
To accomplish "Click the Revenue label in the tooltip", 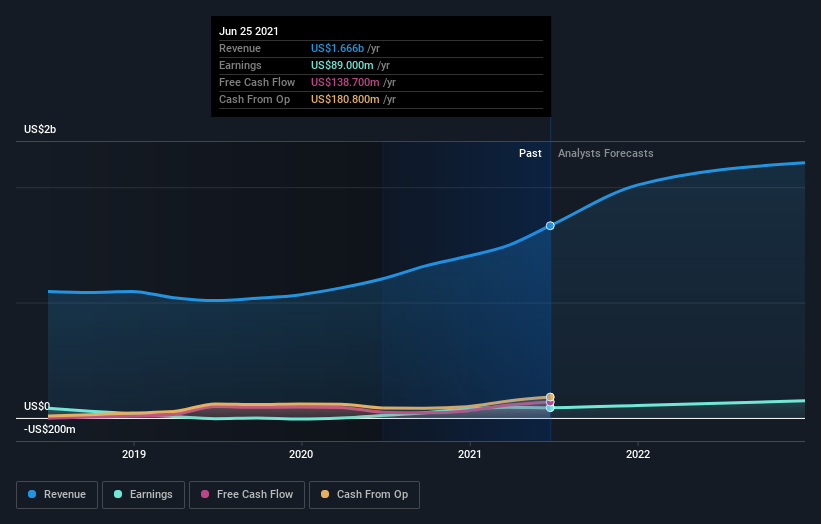I will [240, 48].
